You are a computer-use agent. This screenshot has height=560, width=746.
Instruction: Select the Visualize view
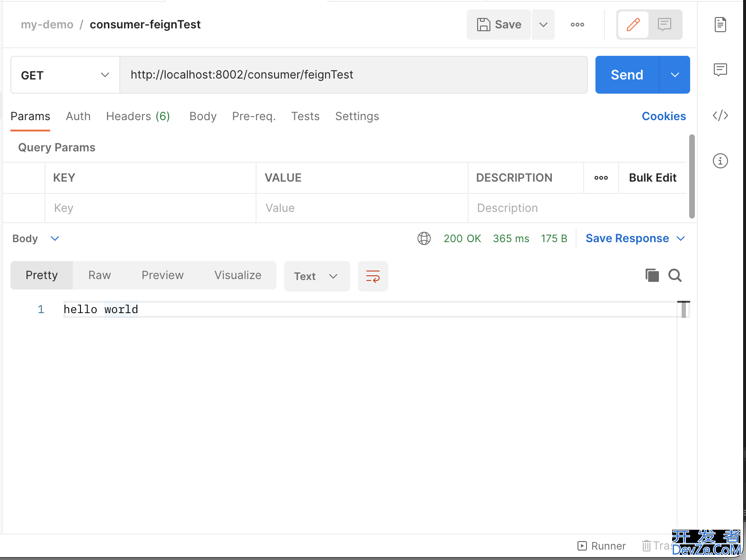click(238, 275)
